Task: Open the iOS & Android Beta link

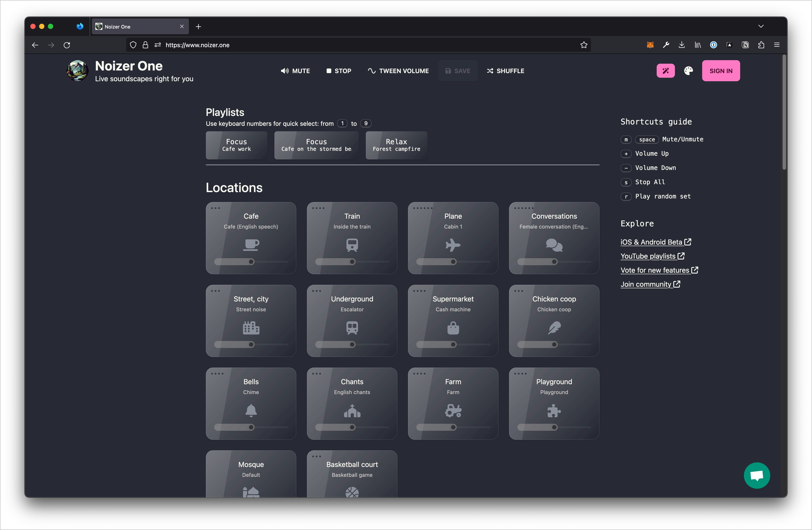Action: point(656,242)
